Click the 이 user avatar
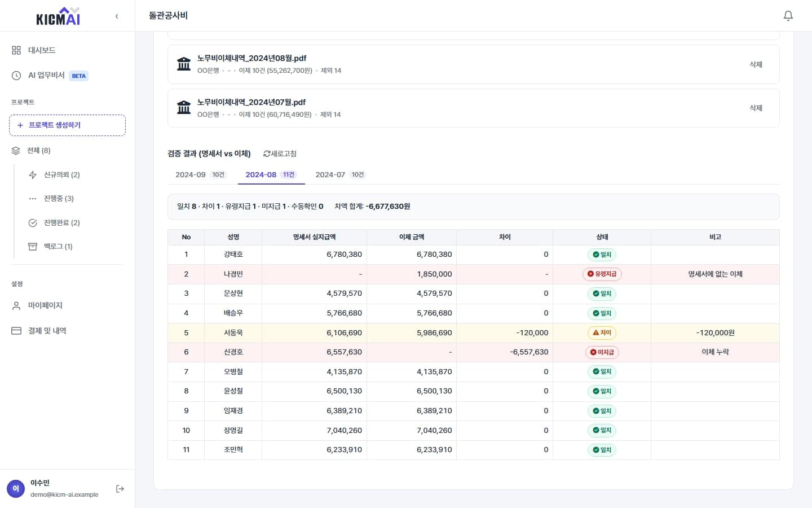 point(16,489)
